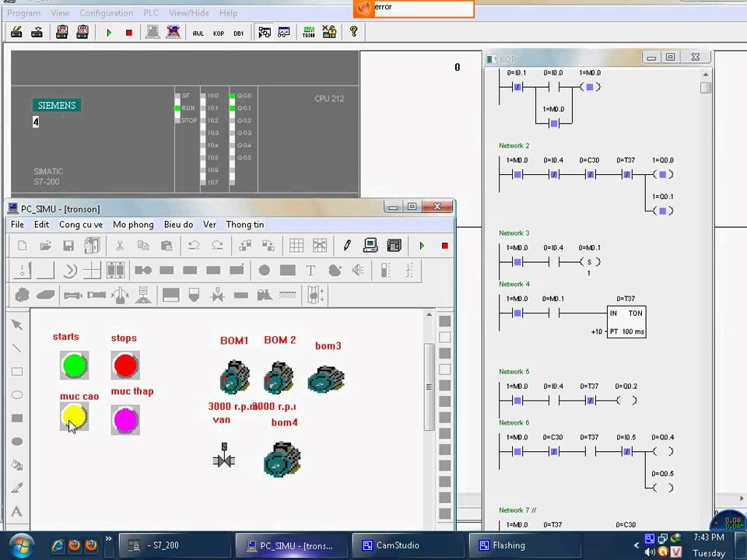Switch to Flashing taskbar button

click(x=524, y=545)
